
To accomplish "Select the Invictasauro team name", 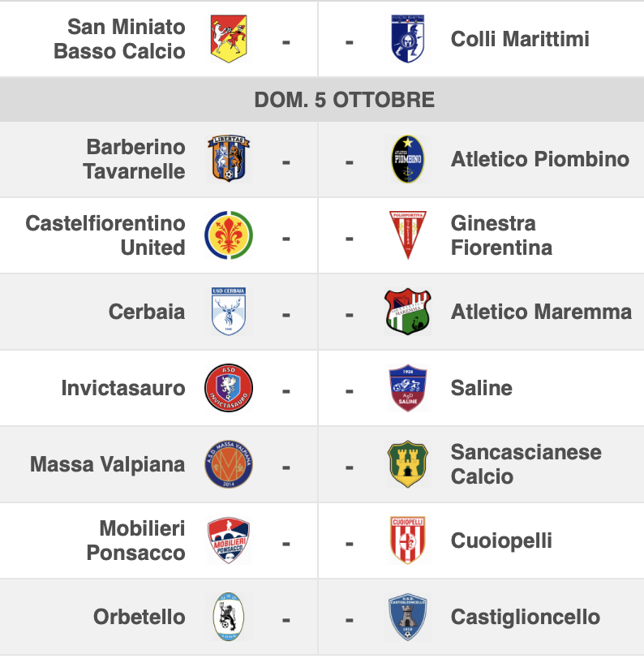I will pos(123,388).
